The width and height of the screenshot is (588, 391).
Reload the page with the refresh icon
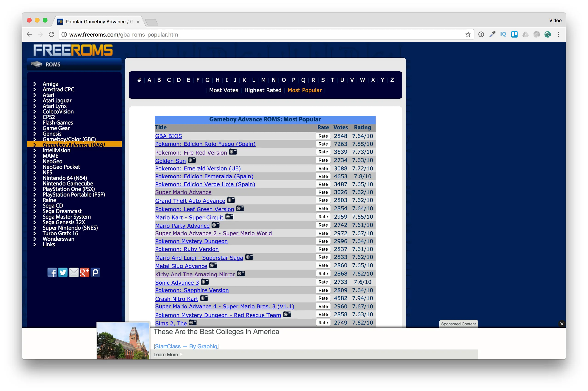(51, 34)
